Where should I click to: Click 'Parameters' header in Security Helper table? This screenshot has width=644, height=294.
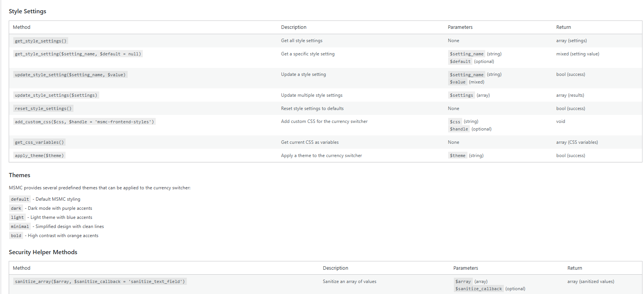[x=466, y=268]
